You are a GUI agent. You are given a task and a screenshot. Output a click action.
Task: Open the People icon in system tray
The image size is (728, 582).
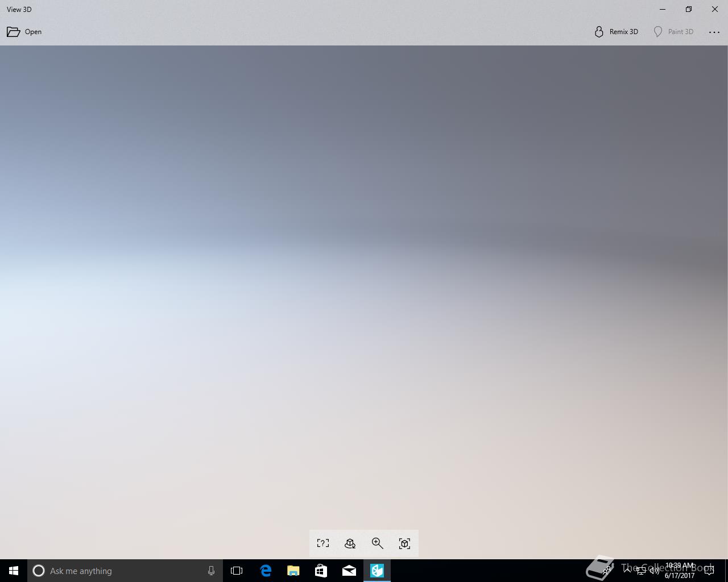(607, 571)
